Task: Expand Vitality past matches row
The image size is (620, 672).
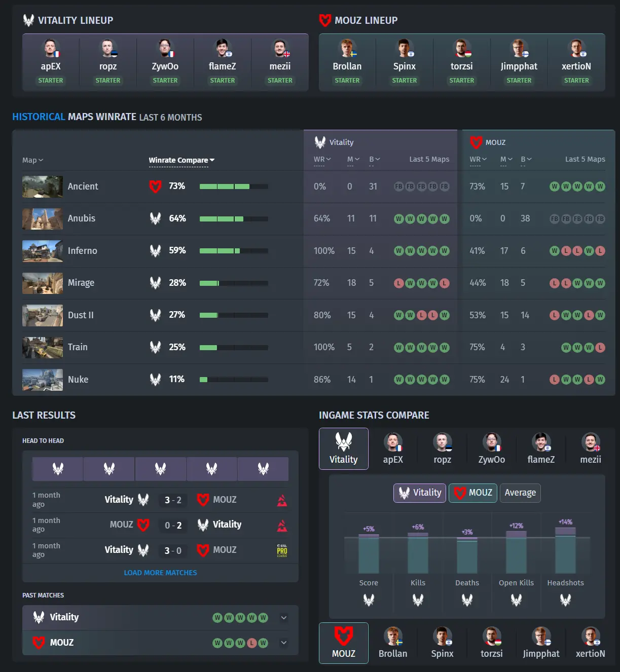Action: 284,617
